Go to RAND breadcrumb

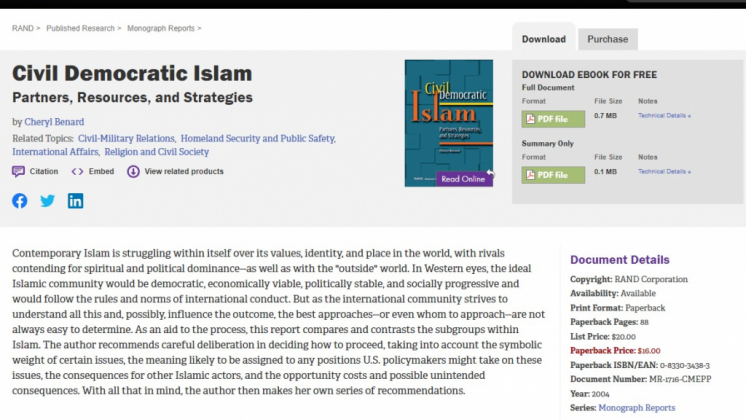click(23, 29)
